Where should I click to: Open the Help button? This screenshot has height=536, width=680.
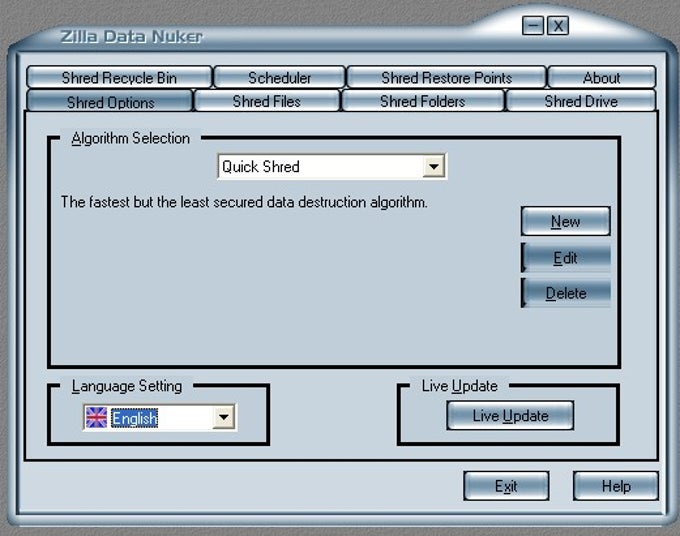pyautogui.click(x=616, y=486)
